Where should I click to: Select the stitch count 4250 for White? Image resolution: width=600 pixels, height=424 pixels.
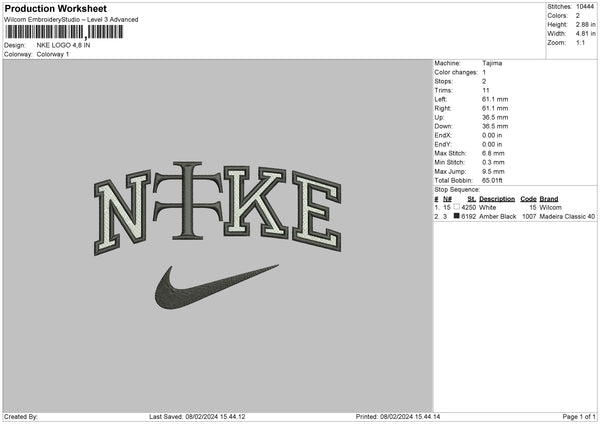(x=469, y=207)
